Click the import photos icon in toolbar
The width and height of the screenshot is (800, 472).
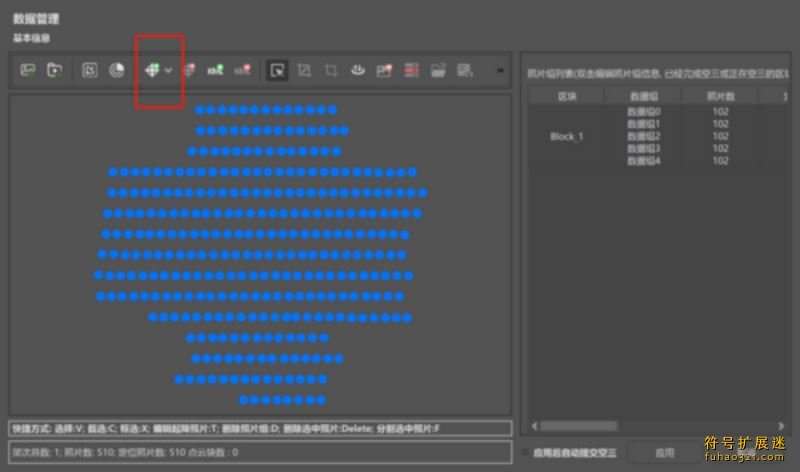coord(28,70)
